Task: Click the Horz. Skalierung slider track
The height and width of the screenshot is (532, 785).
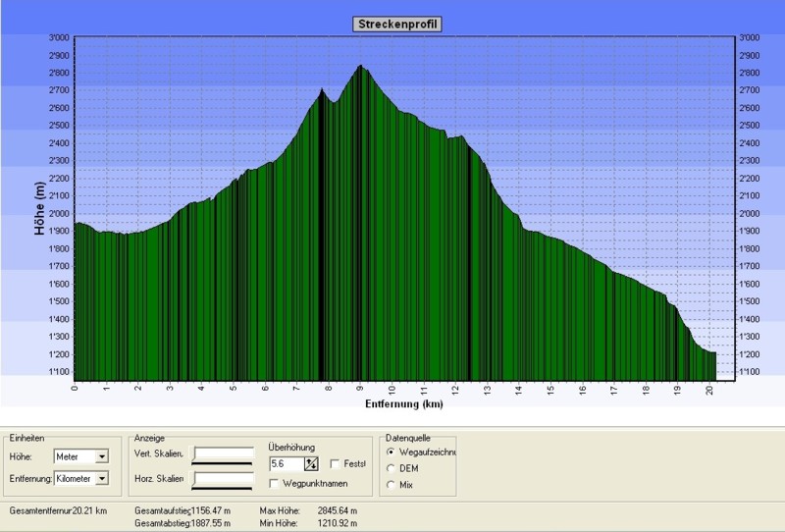Action: [224, 479]
